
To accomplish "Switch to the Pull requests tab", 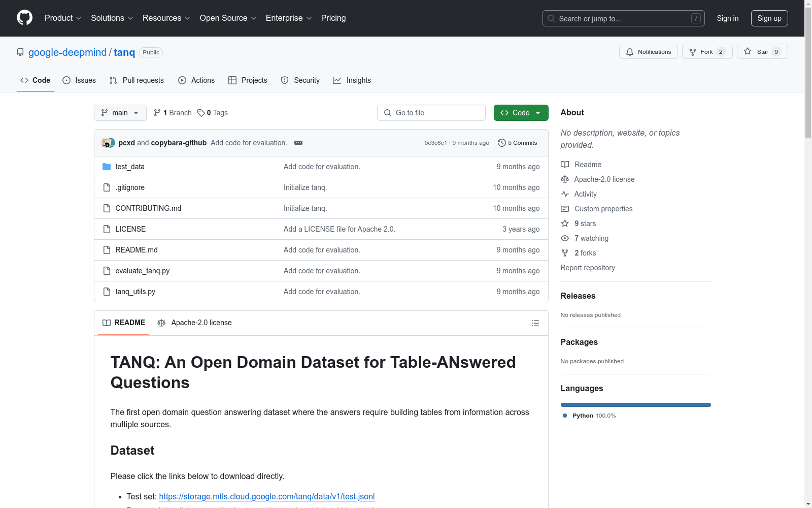I will [137, 80].
